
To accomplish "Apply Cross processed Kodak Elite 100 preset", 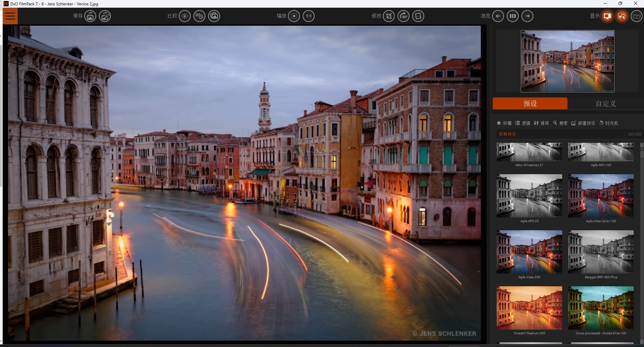I will click(601, 308).
